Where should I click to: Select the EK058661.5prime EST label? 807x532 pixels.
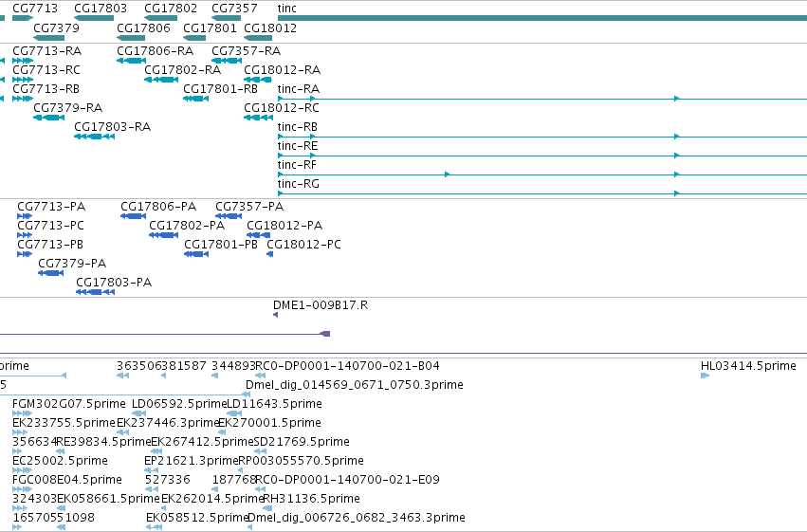tap(109, 500)
